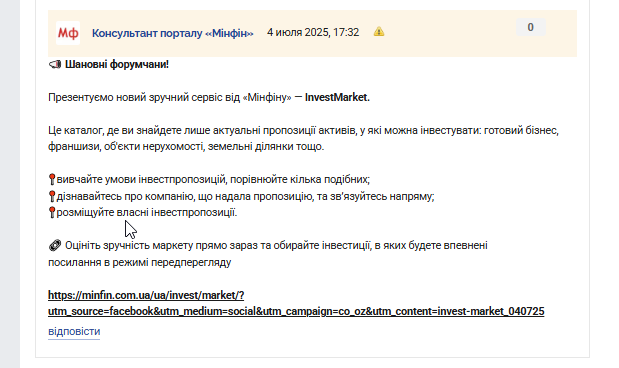Click the first red pushpin bullet icon

pos(52,179)
